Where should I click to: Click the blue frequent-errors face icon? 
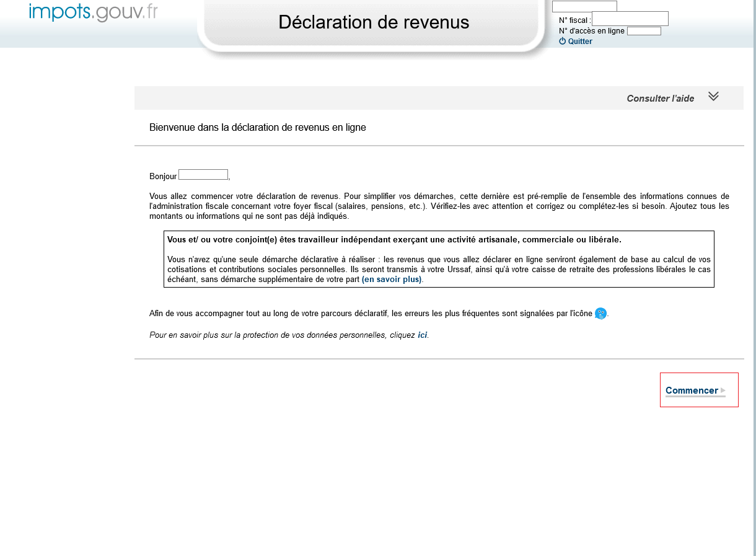[x=600, y=314]
